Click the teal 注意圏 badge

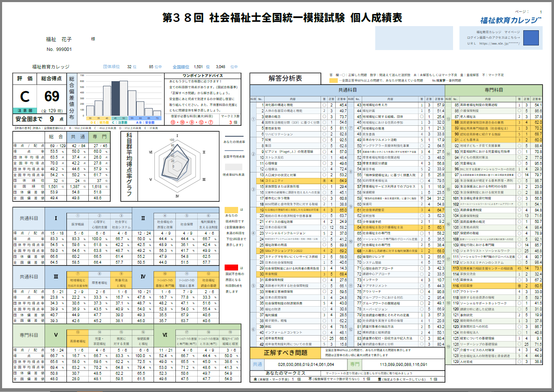(25, 111)
